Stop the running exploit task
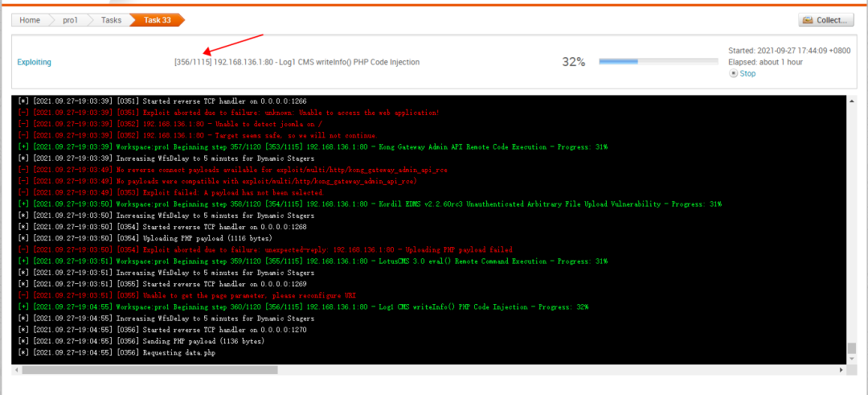The image size is (868, 395). 747,73
